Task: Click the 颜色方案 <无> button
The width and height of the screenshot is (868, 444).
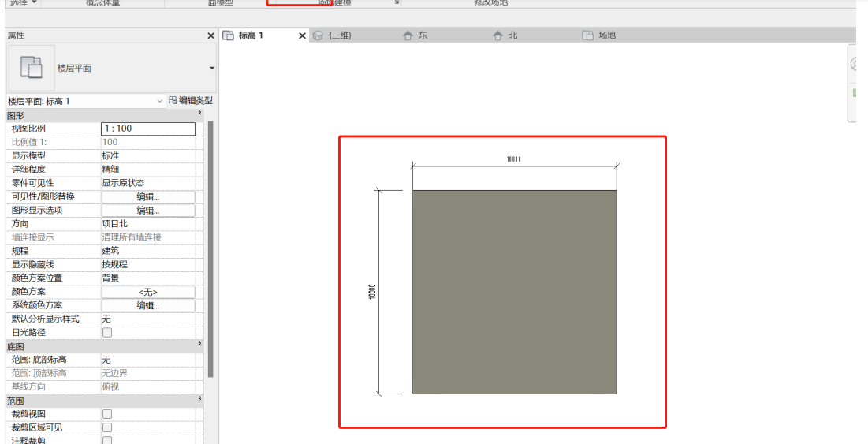Action: [148, 292]
